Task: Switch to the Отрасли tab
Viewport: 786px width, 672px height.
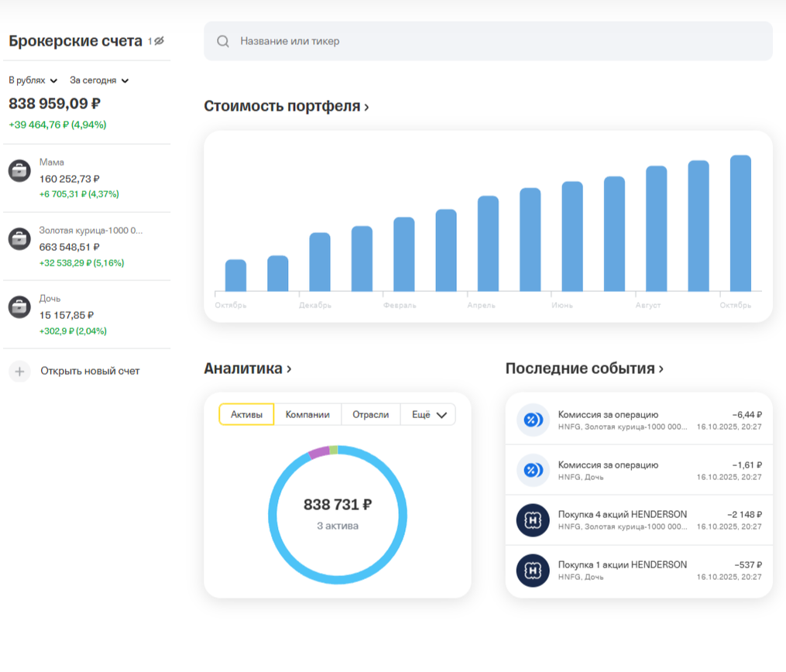Action: [x=370, y=414]
